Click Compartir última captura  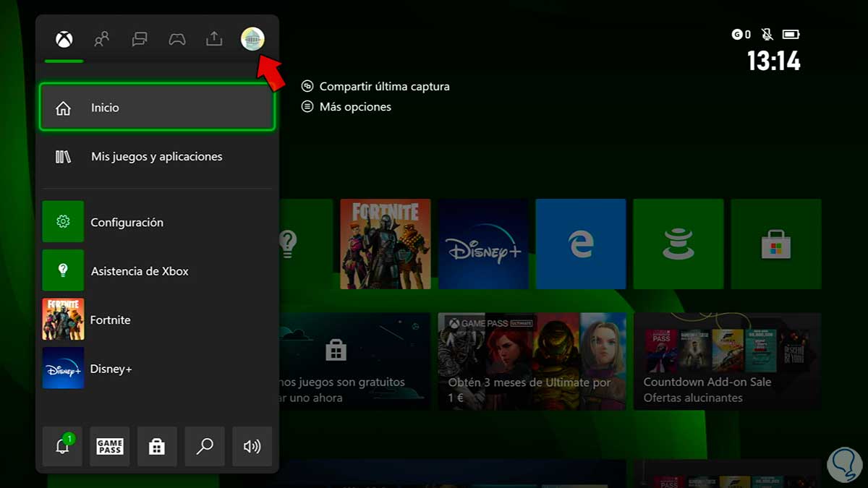(x=384, y=86)
